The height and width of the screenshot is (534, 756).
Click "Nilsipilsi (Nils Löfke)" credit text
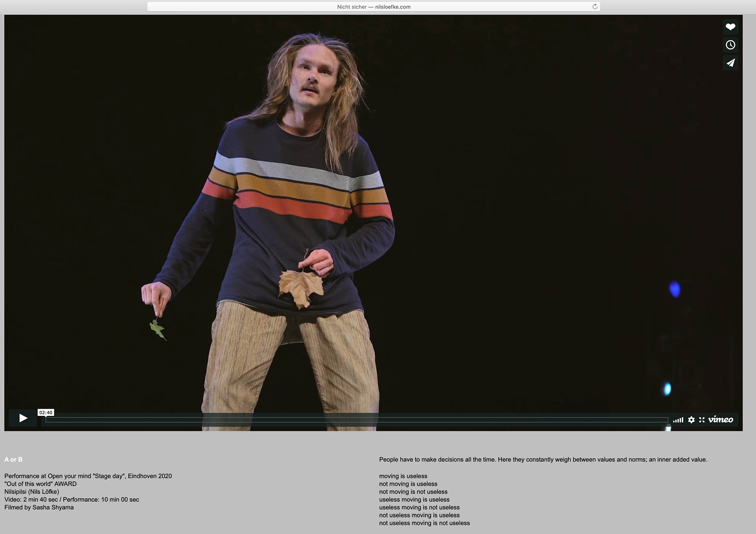pyautogui.click(x=31, y=491)
